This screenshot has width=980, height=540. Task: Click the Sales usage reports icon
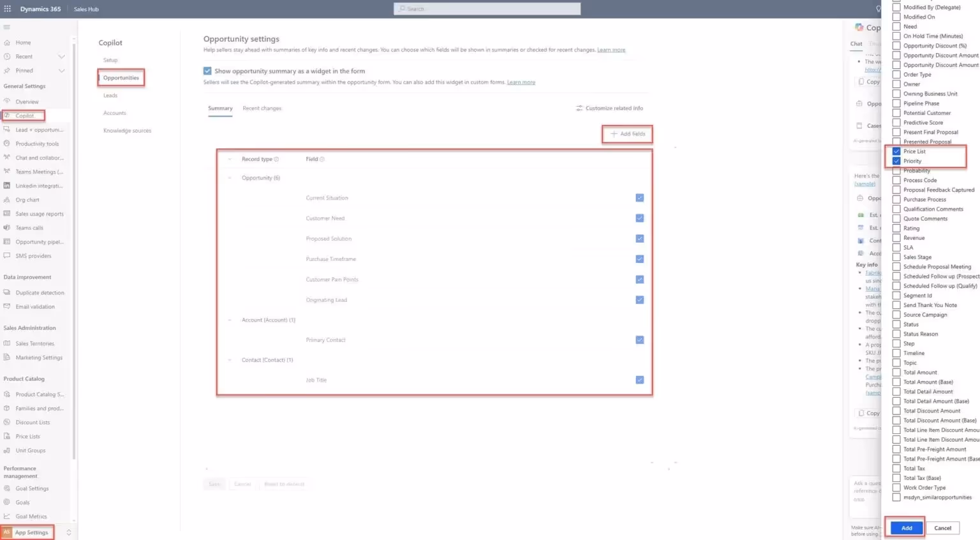tap(7, 214)
